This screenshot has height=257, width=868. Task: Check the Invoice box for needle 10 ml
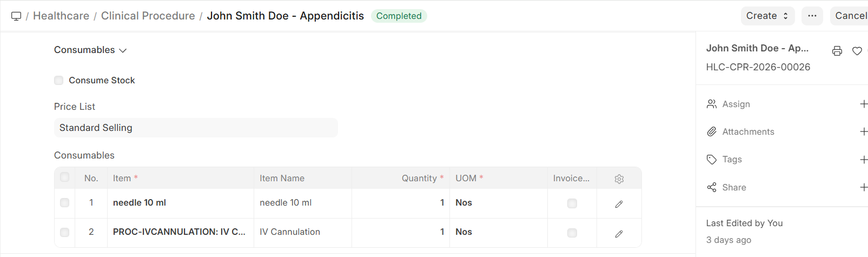[x=572, y=203]
